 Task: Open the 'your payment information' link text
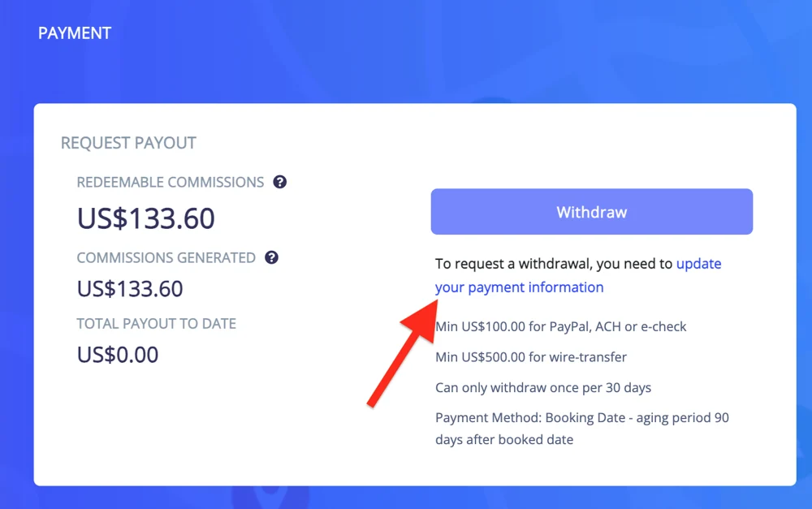point(519,287)
